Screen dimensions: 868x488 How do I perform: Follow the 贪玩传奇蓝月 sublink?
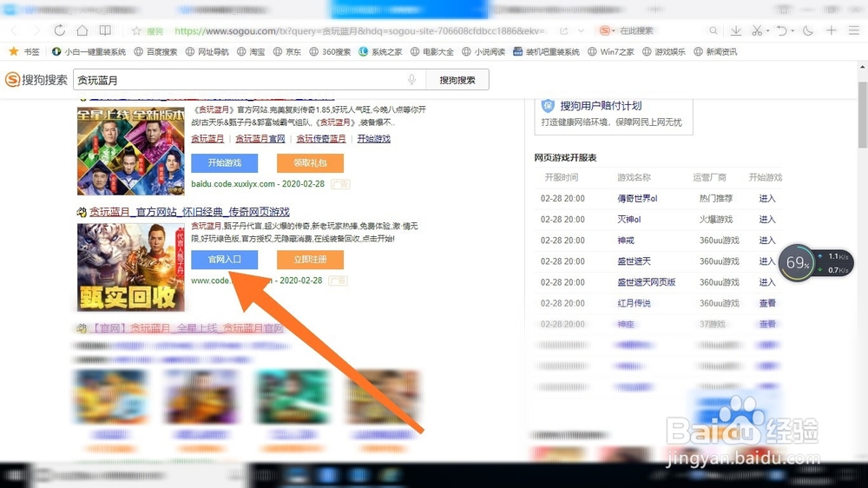click(321, 138)
